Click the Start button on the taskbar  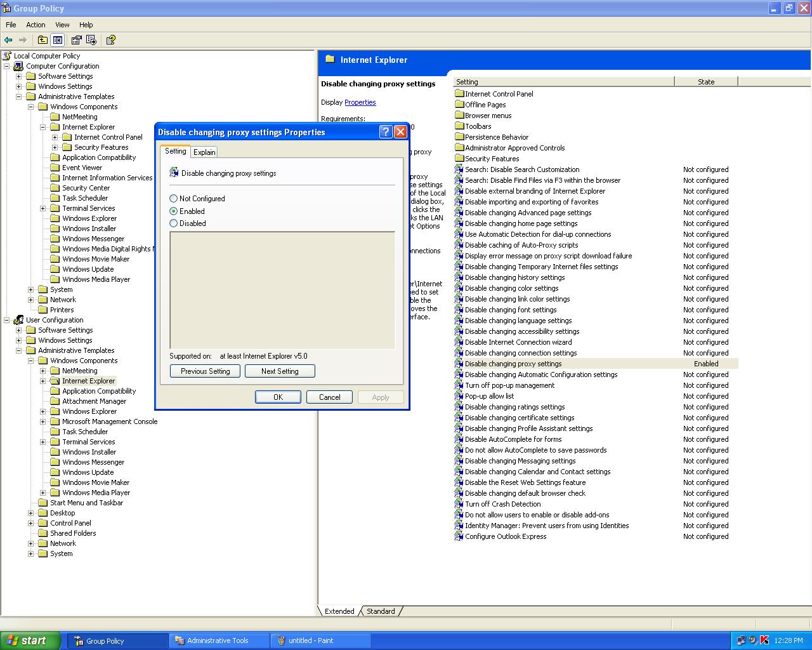click(30, 640)
